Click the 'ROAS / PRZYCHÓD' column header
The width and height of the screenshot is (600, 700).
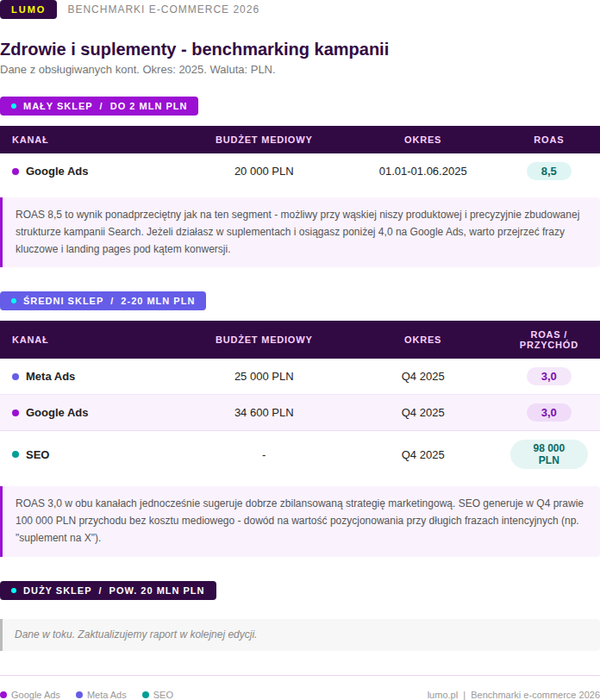click(548, 340)
